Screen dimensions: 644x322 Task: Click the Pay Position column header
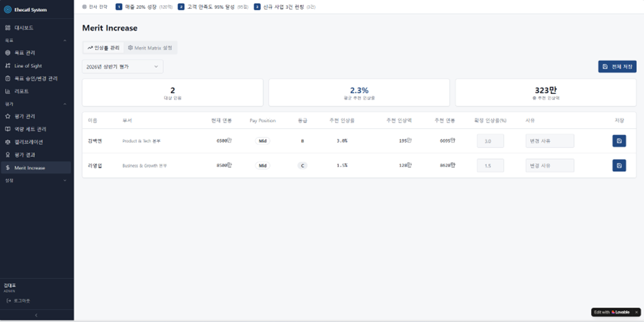(262, 121)
